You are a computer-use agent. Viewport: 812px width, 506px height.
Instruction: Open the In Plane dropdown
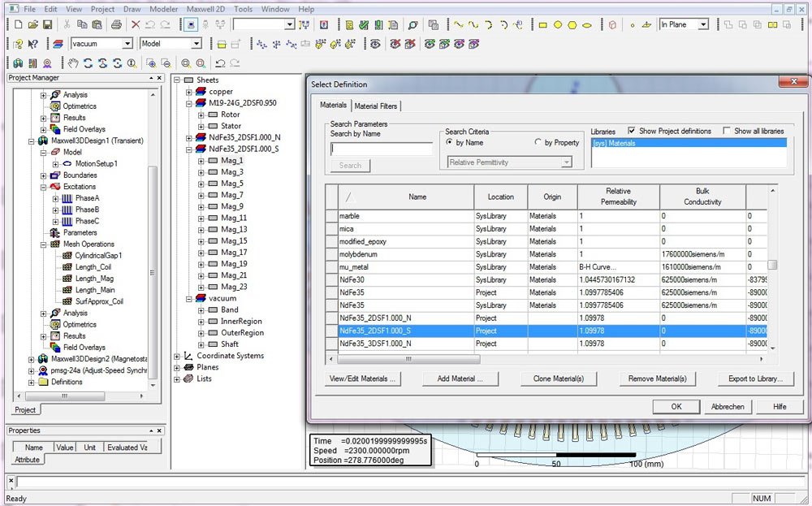[703, 25]
